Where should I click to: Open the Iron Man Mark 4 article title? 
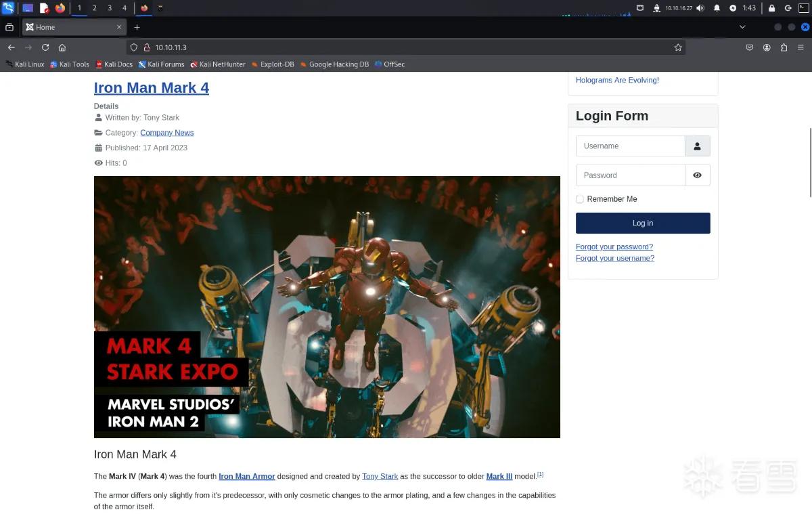pos(152,87)
